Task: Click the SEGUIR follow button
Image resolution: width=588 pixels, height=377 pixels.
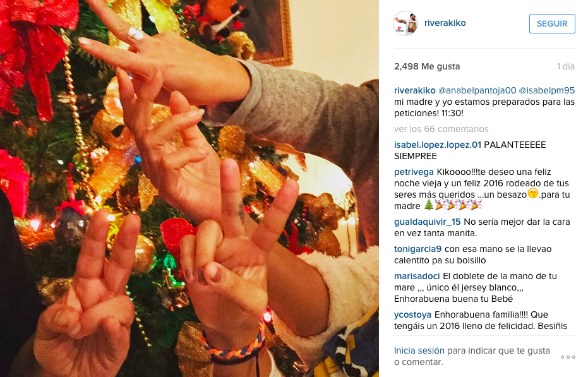Action: tap(552, 23)
